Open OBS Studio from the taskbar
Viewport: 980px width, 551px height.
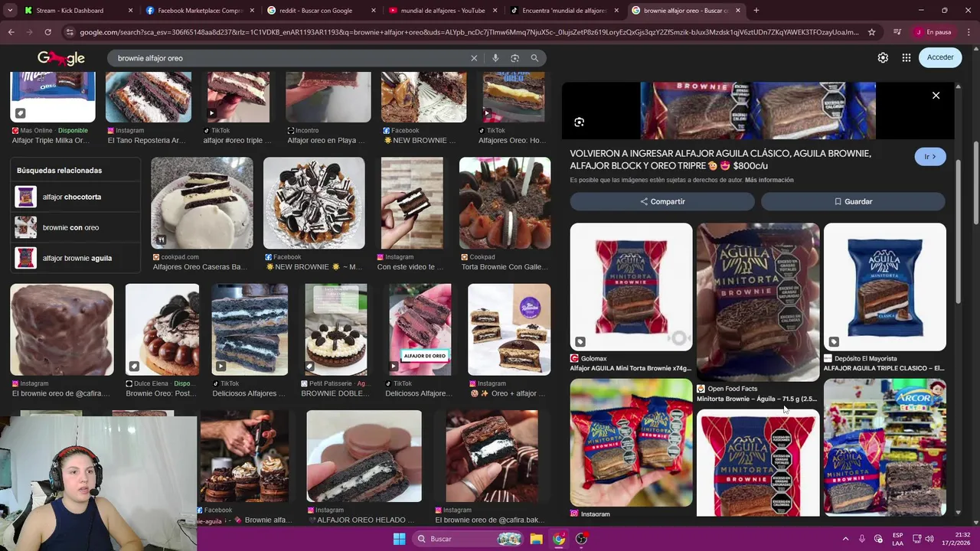point(581,539)
